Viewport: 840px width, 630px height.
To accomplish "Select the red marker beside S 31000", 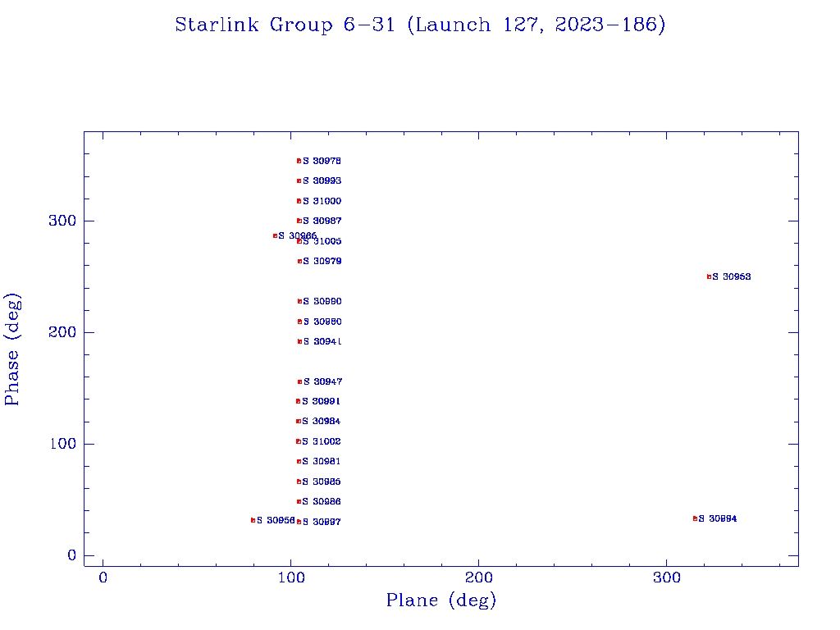I will (299, 201).
